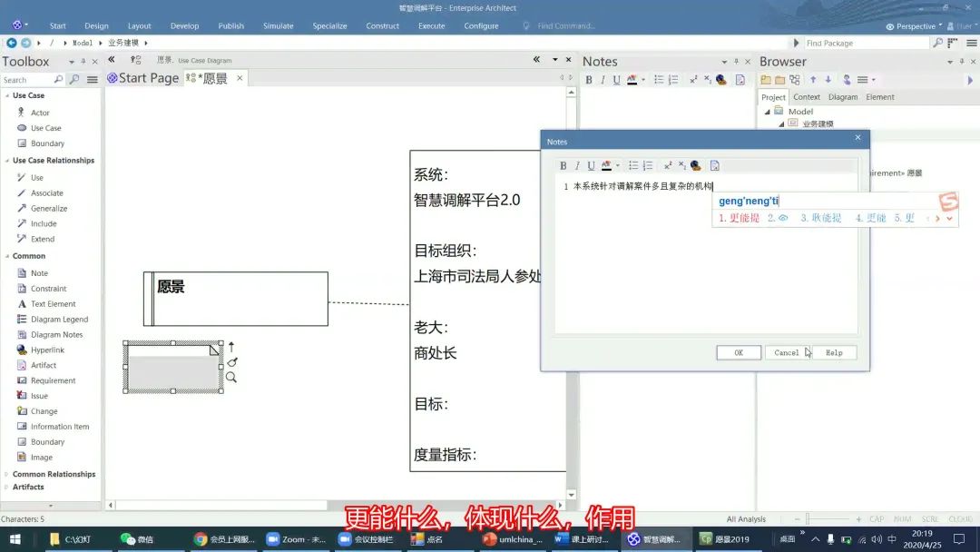Click numbered list icon in Notes dialog
The width and height of the screenshot is (980, 552).
click(648, 165)
